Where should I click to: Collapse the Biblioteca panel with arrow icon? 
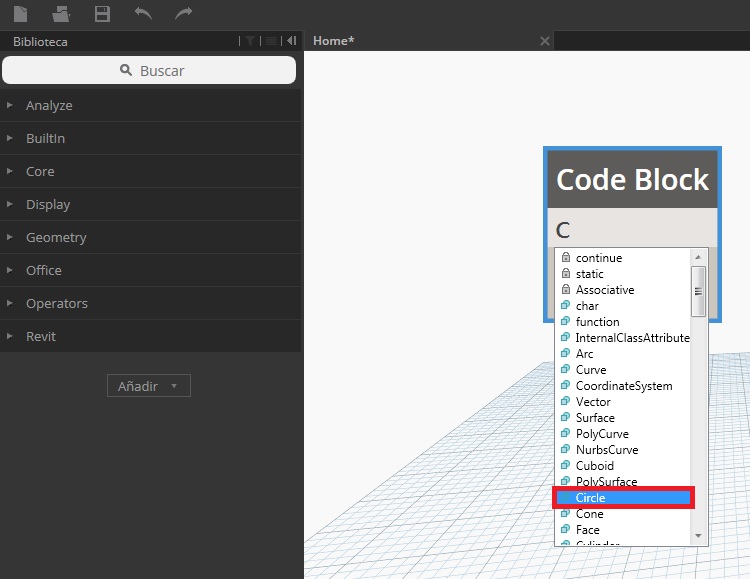pos(291,41)
